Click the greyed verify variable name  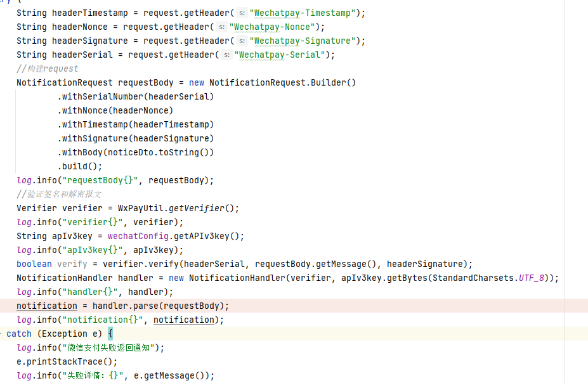coord(72,264)
